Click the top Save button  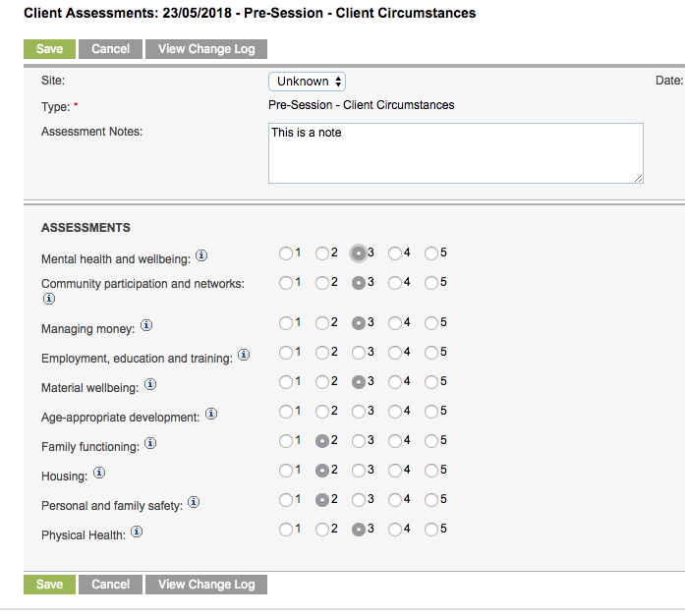tap(49, 49)
